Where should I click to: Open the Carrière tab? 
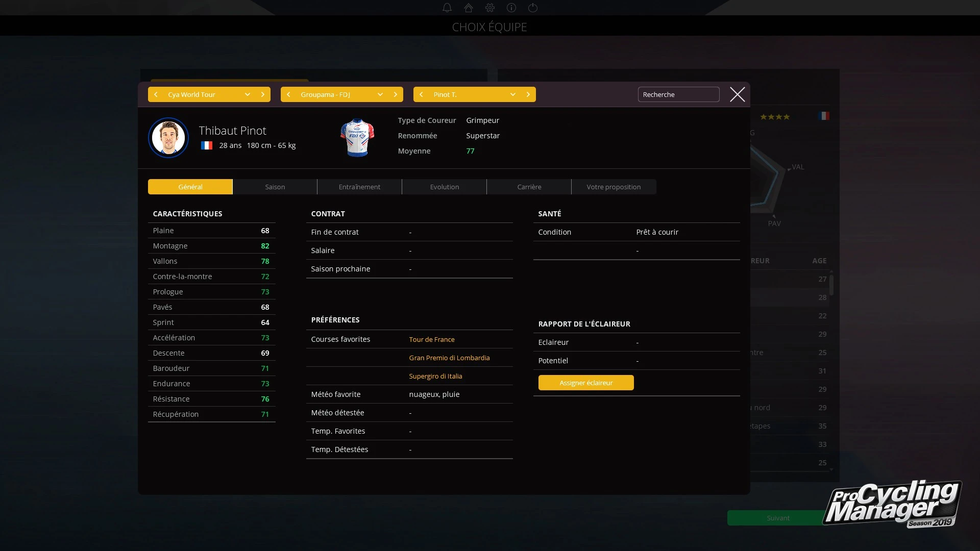(x=529, y=187)
